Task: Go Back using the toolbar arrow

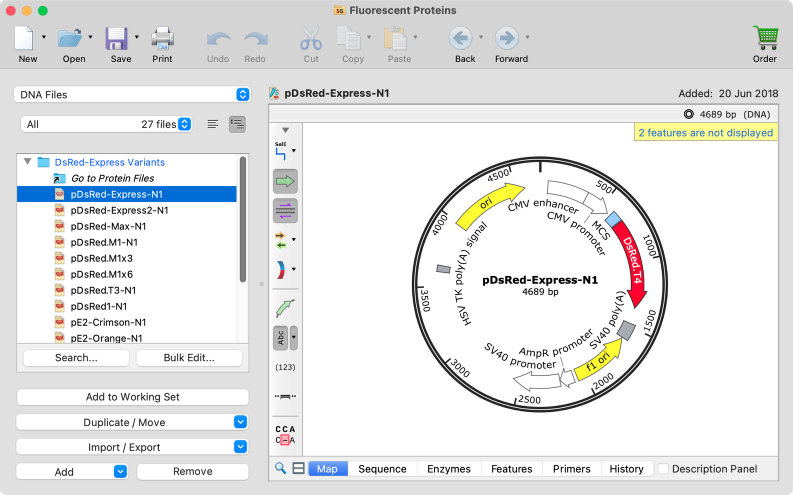Action: (461, 38)
